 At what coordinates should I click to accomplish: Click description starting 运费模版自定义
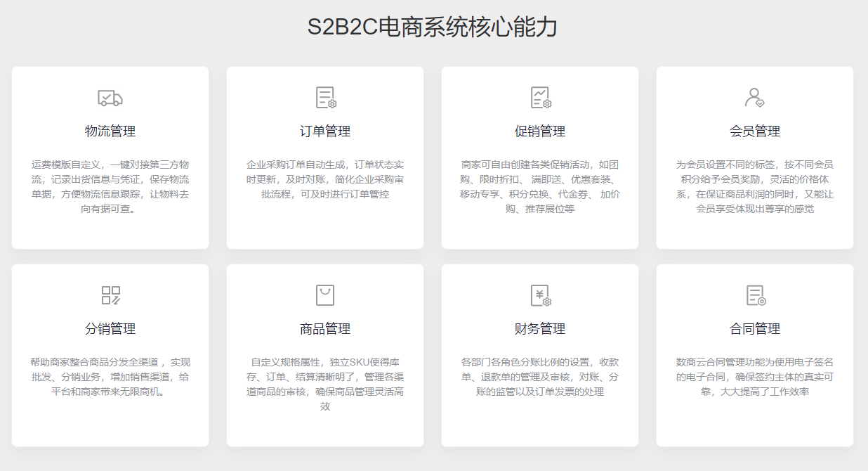pos(110,186)
